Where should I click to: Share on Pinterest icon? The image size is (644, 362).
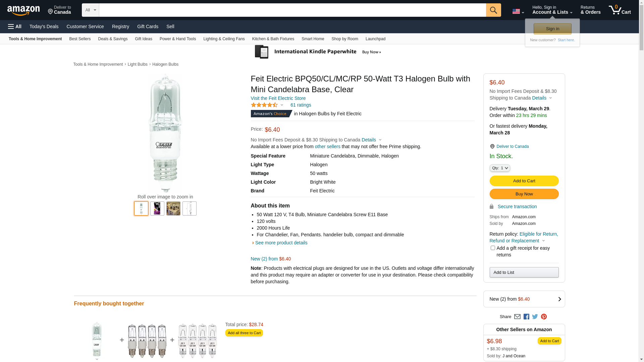[x=544, y=317]
